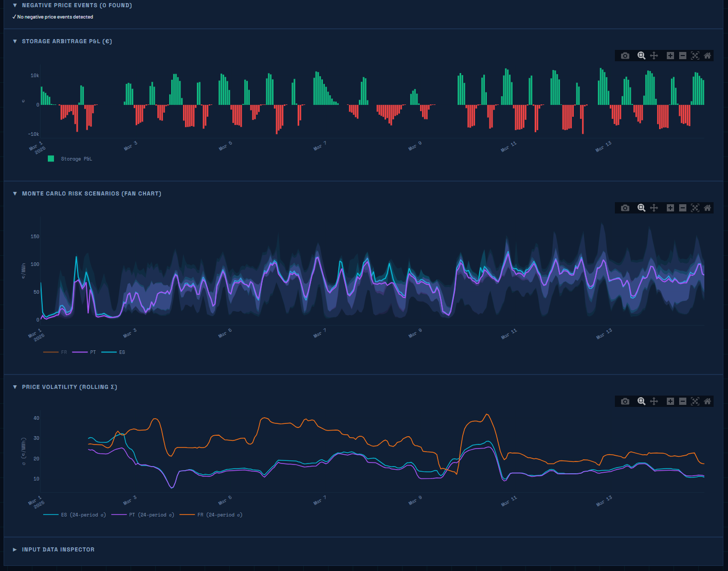Select zoom tool in Monte Carlo chart
The image size is (728, 571).
(x=642, y=208)
